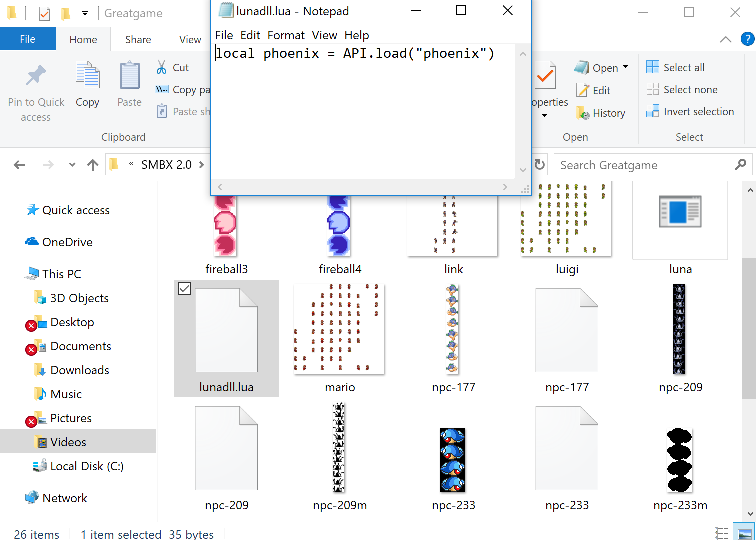Expand the Properties dropdown arrow
The width and height of the screenshot is (756, 540).
coord(545,116)
